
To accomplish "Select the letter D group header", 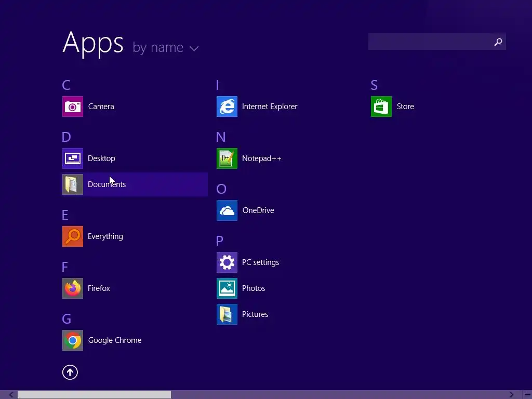I will click(66, 137).
